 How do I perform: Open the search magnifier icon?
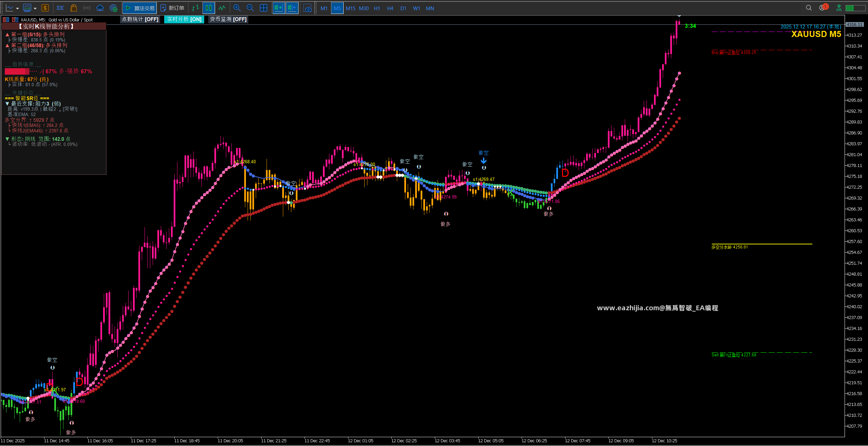pos(809,7)
